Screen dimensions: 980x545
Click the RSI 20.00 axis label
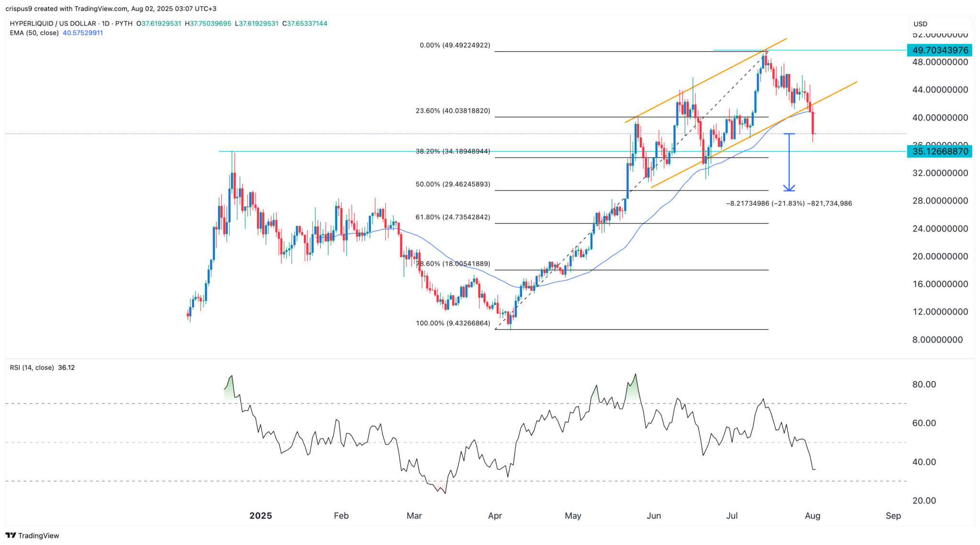[924, 501]
